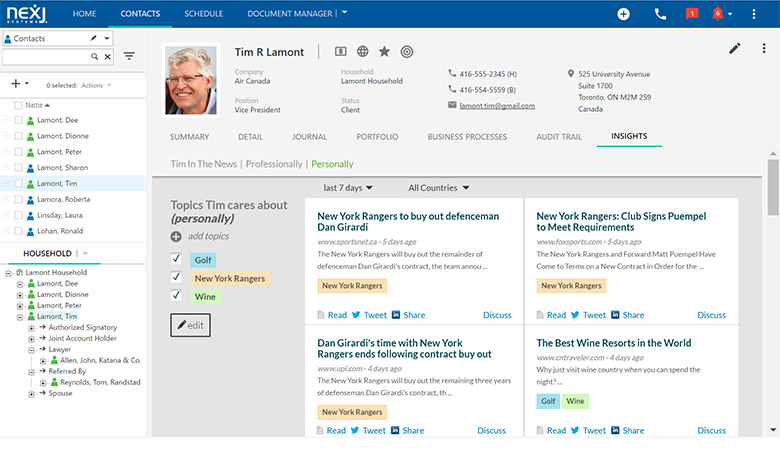780x450 pixels.
Task: Click the pencil icon in Contacts selector
Action: [x=94, y=38]
